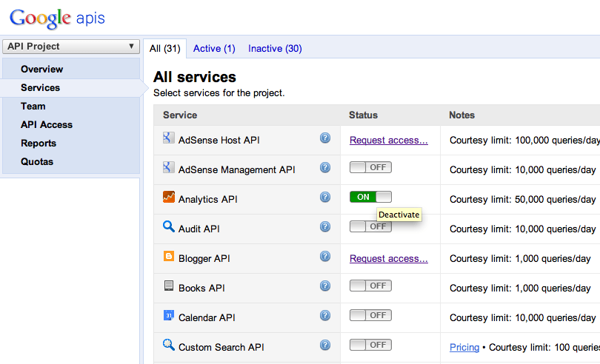Click the Blogger API orange icon

pyautogui.click(x=169, y=257)
